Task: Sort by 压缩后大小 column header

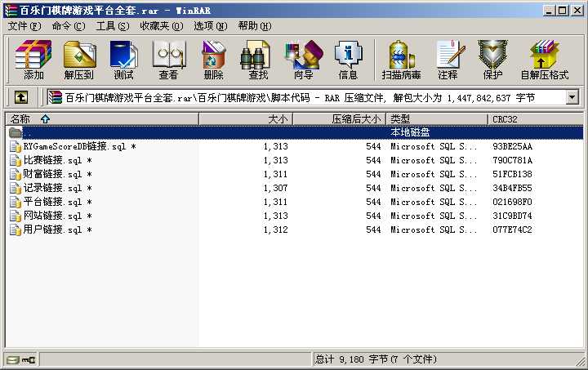Action: tap(339, 119)
